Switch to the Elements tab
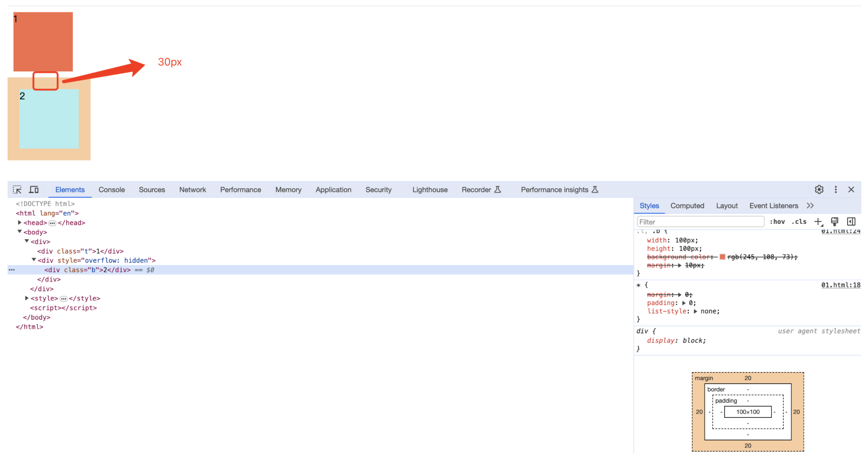The width and height of the screenshot is (868, 476). tap(70, 190)
